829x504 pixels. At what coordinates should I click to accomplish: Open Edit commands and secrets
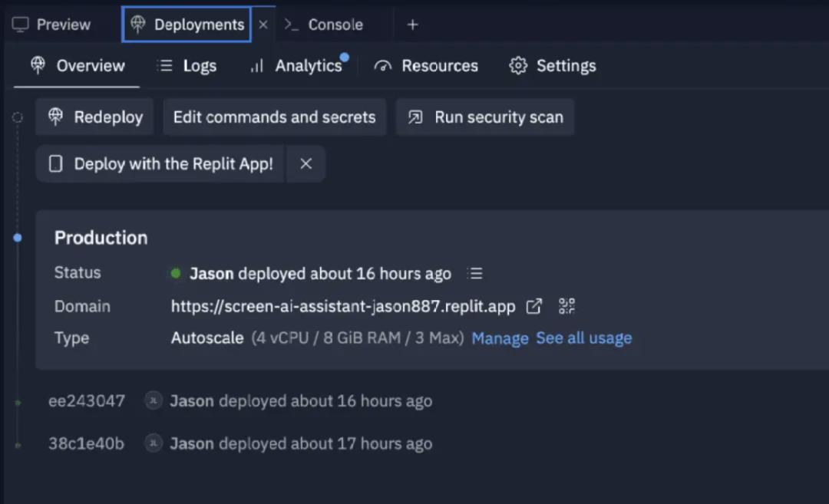pos(274,117)
